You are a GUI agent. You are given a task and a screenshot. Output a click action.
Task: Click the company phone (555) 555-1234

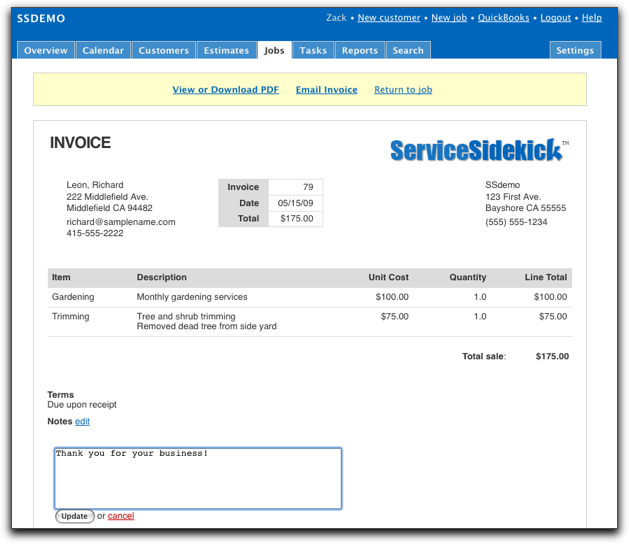tap(516, 222)
